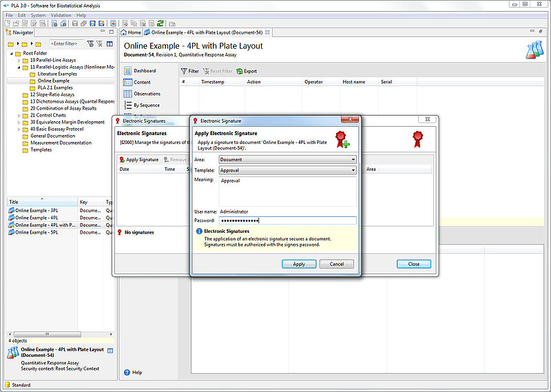The height and width of the screenshot is (392, 551).
Task: Click the Timestamp column header
Action: point(212,82)
